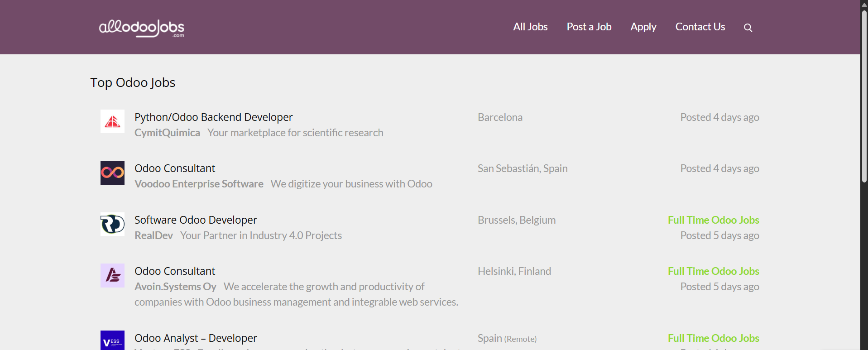This screenshot has width=868, height=350.
Task: Click the page's vertical scrollbar thumb
Action: click(864, 95)
